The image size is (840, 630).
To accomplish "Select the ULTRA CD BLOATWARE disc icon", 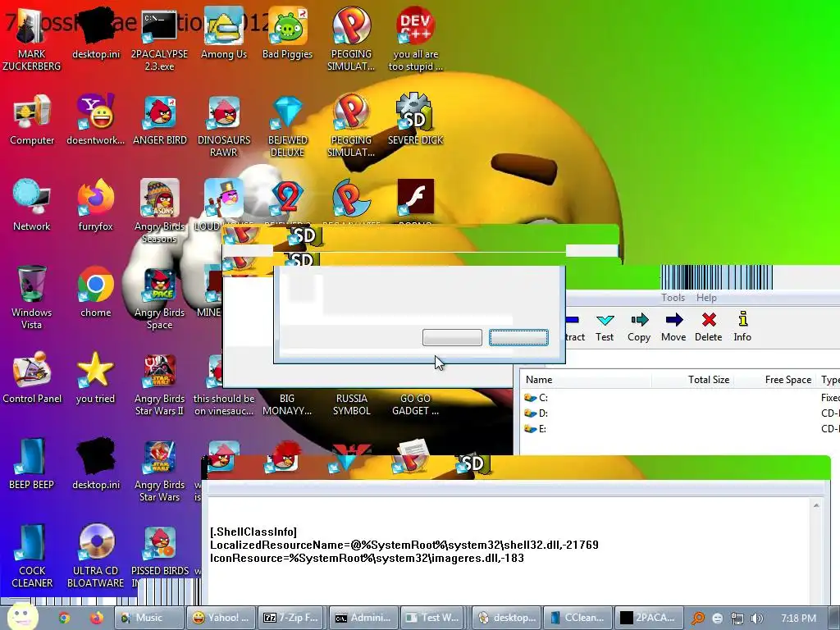I will coord(95,557).
